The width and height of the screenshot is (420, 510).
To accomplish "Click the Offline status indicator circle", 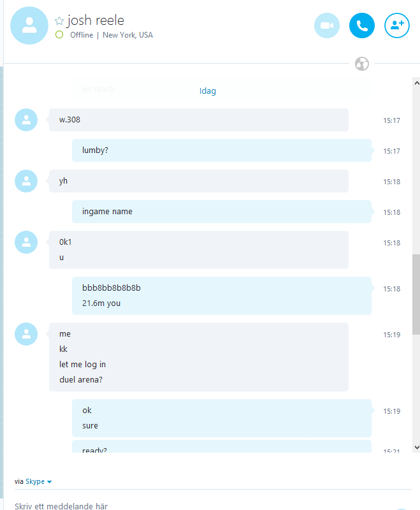I will 59,34.
